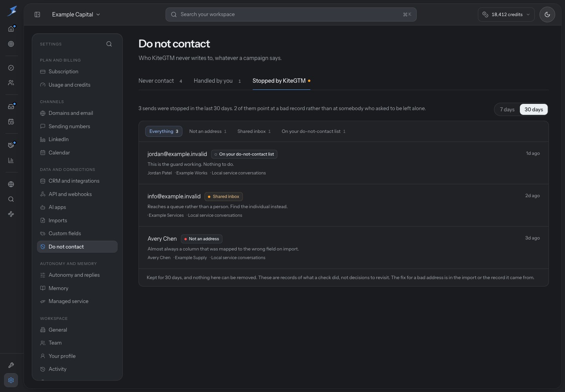The image size is (565, 392).
Task: Open the home icon in the left rail
Action: (11, 29)
